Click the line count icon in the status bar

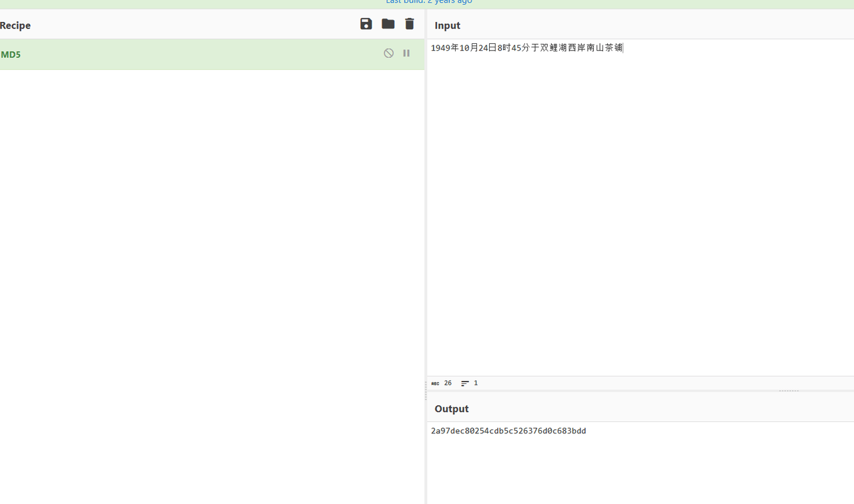(465, 383)
